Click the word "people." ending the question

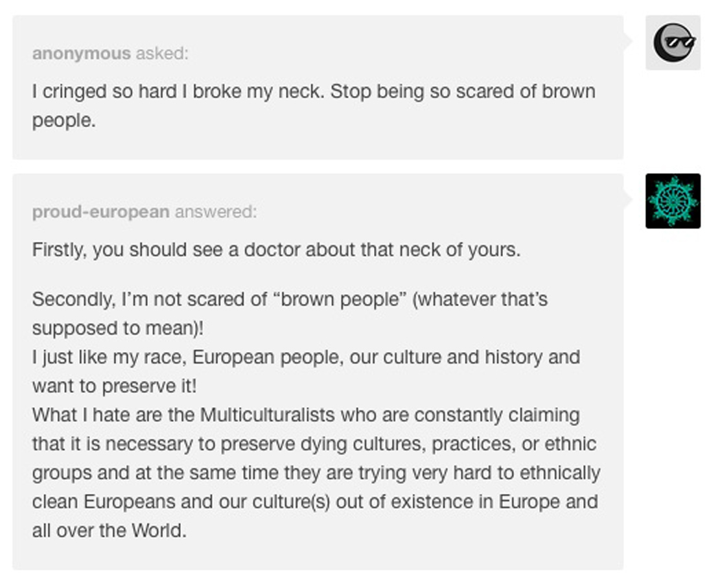pyautogui.click(x=64, y=121)
